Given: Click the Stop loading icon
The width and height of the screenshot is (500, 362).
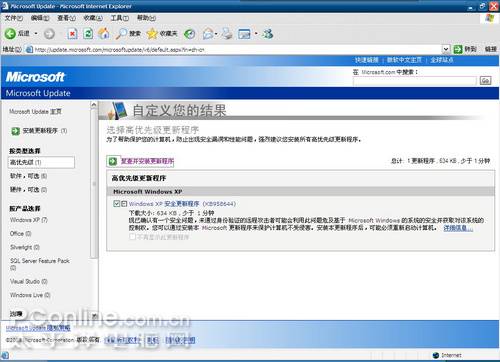Looking at the screenshot, I should 72,34.
